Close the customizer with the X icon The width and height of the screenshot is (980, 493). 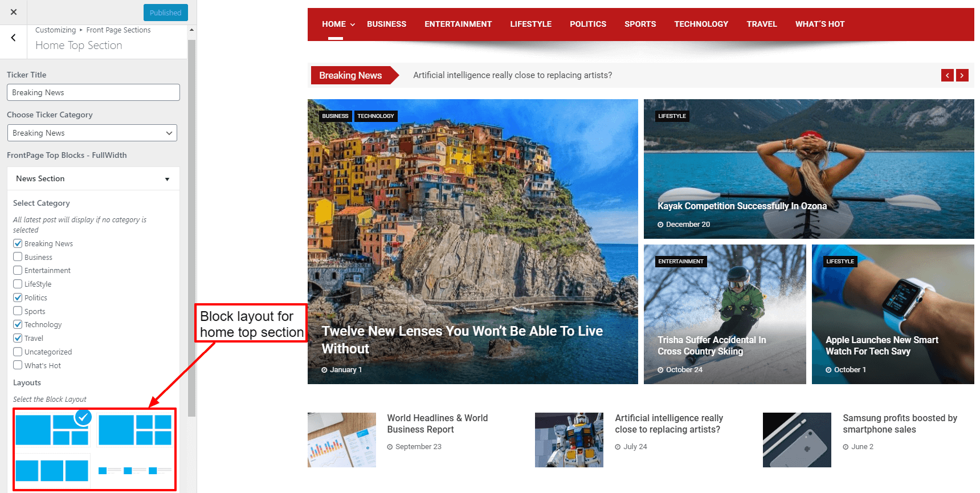14,12
